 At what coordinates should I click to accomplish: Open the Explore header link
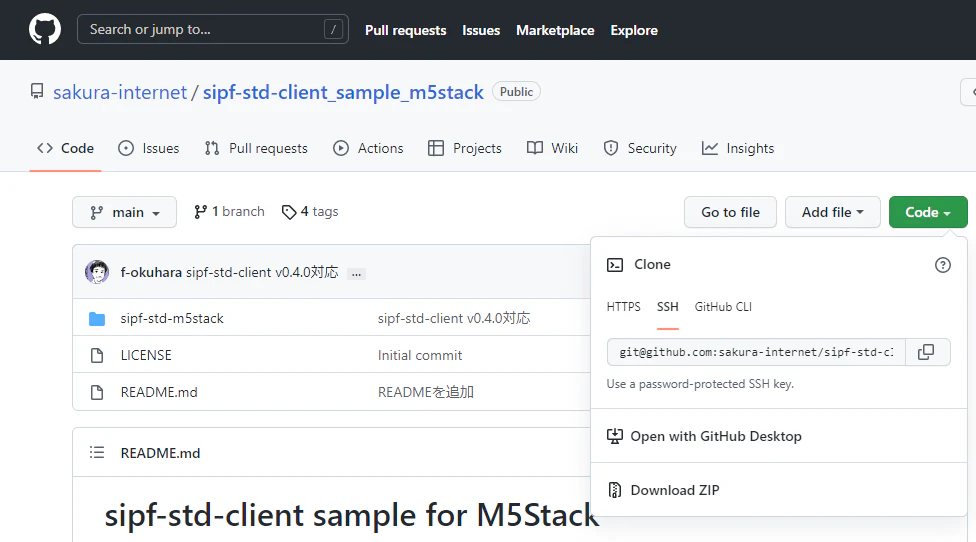pos(634,30)
